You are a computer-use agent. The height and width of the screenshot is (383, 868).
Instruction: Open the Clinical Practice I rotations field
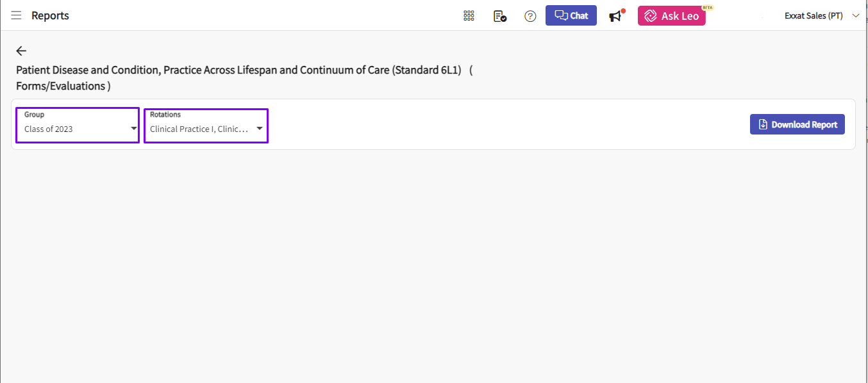(206, 126)
